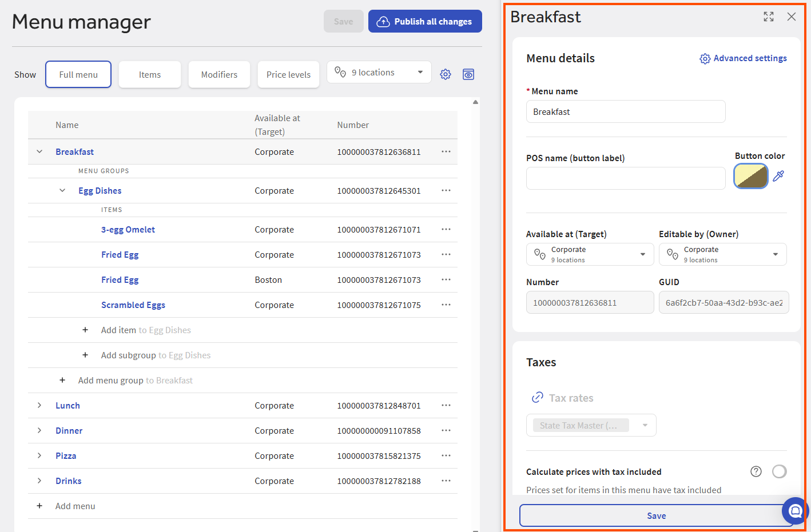Open the State Tax Master tax rates dropdown

(591, 425)
